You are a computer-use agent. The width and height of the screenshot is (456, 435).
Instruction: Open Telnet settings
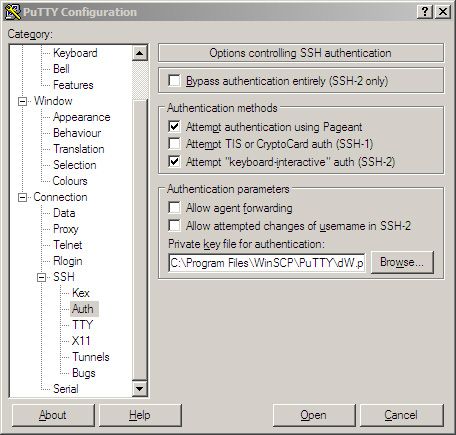point(68,245)
